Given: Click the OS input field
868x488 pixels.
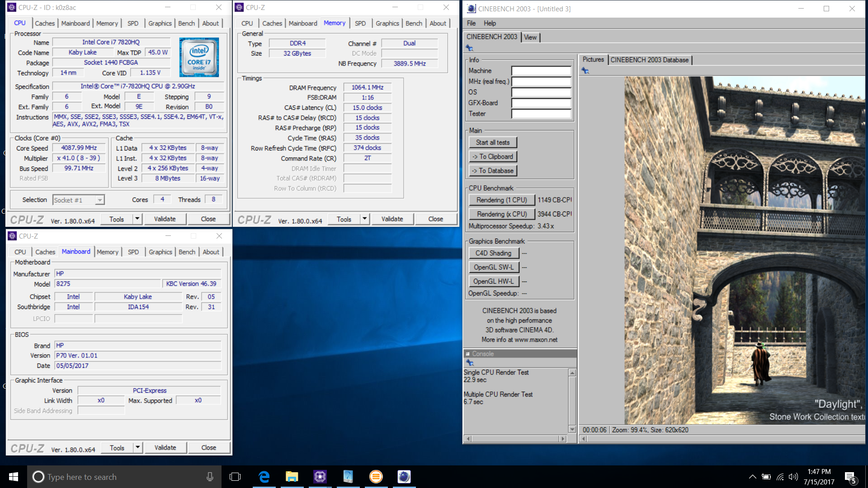Looking at the screenshot, I should pyautogui.click(x=541, y=92).
